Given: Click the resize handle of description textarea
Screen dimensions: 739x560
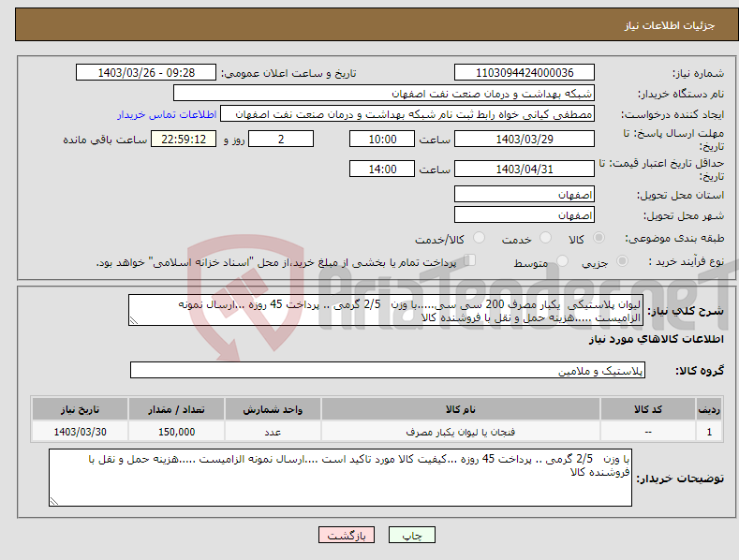Looking at the screenshot, I should click(134, 321).
